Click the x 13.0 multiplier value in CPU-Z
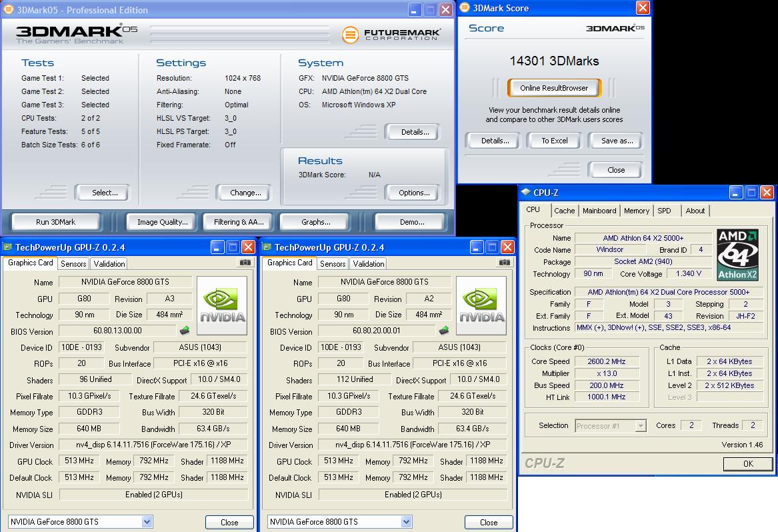778x532 pixels. pyautogui.click(x=606, y=373)
